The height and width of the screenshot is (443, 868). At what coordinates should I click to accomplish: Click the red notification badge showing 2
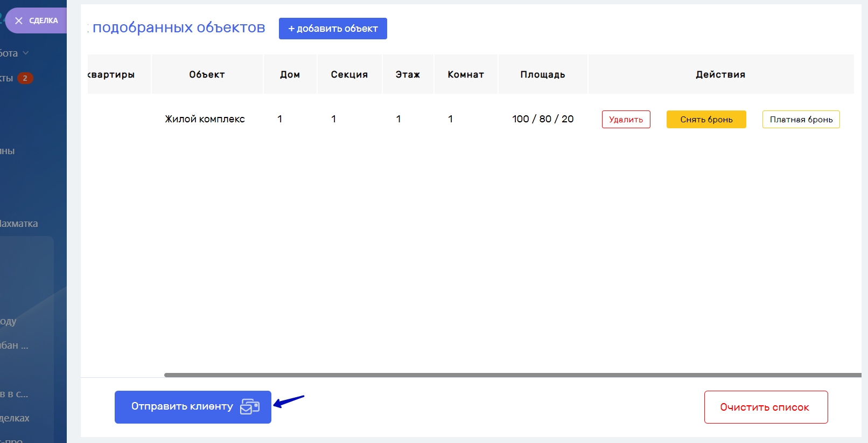tap(25, 78)
